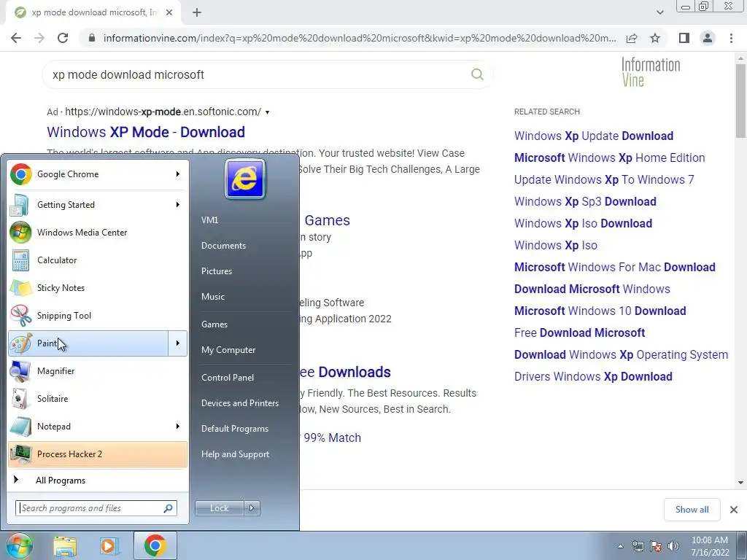
Task: Bookmark this page with star icon
Action: click(x=655, y=38)
